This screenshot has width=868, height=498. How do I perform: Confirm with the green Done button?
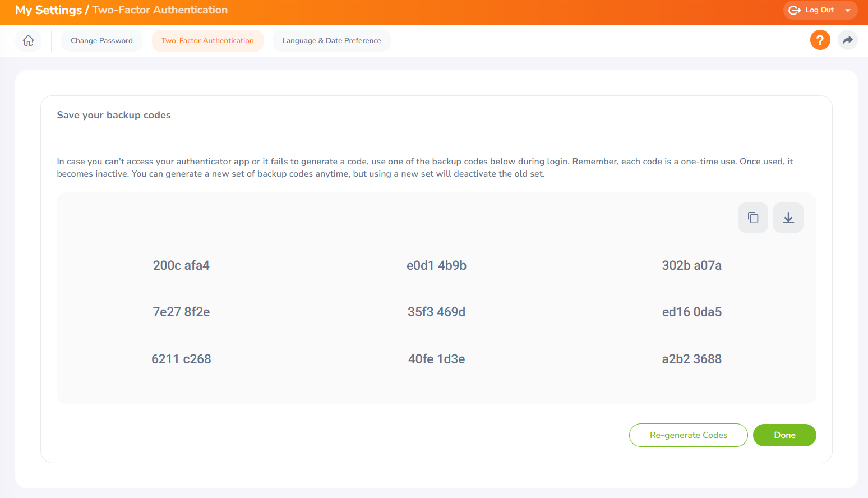[784, 435]
